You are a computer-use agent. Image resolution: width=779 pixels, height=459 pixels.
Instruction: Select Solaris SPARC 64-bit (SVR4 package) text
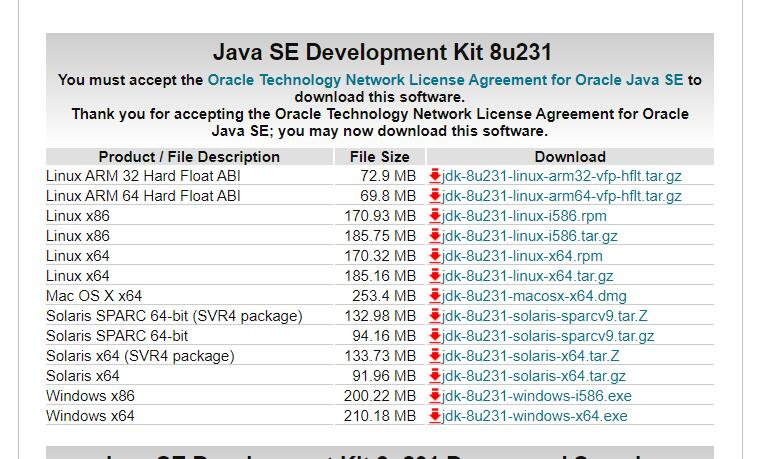[x=174, y=315]
